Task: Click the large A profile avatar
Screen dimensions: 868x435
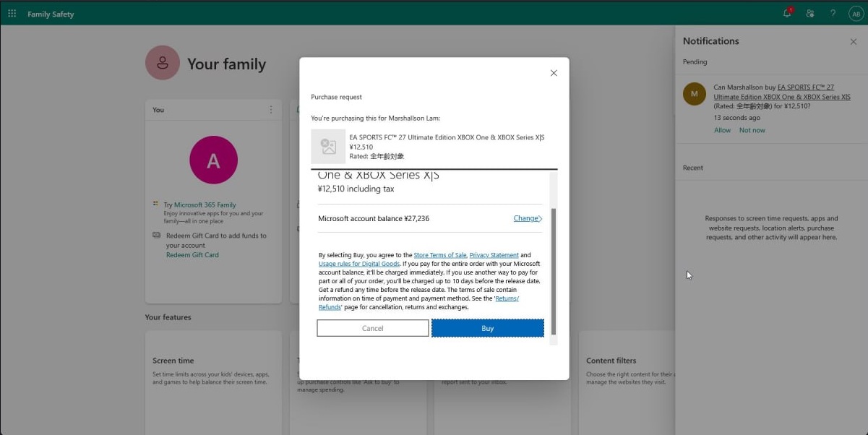Action: point(213,160)
